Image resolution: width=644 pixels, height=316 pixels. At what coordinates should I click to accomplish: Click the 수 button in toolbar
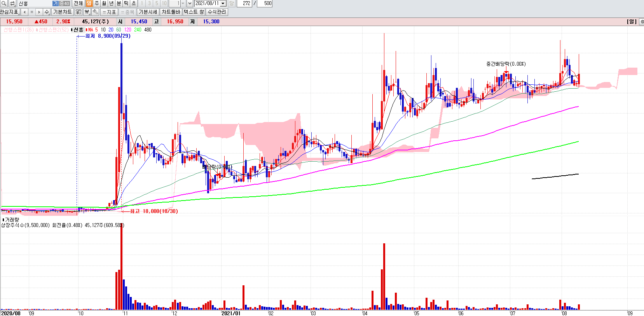coord(47,12)
